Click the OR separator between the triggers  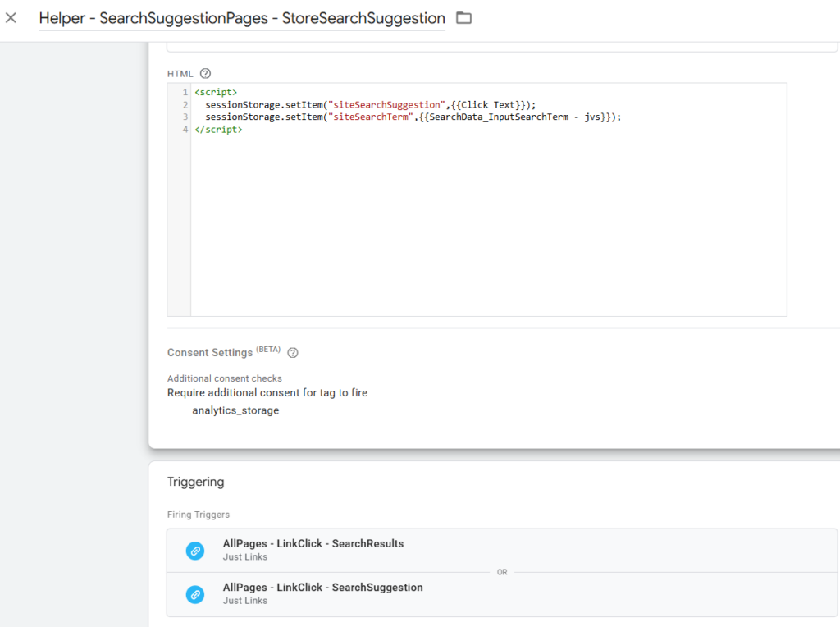tap(501, 572)
